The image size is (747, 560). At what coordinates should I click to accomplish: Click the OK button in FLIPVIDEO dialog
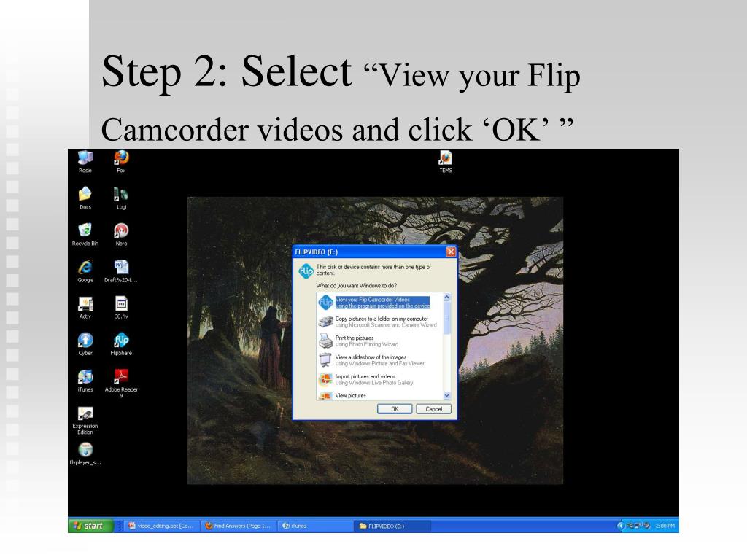pyautogui.click(x=395, y=409)
